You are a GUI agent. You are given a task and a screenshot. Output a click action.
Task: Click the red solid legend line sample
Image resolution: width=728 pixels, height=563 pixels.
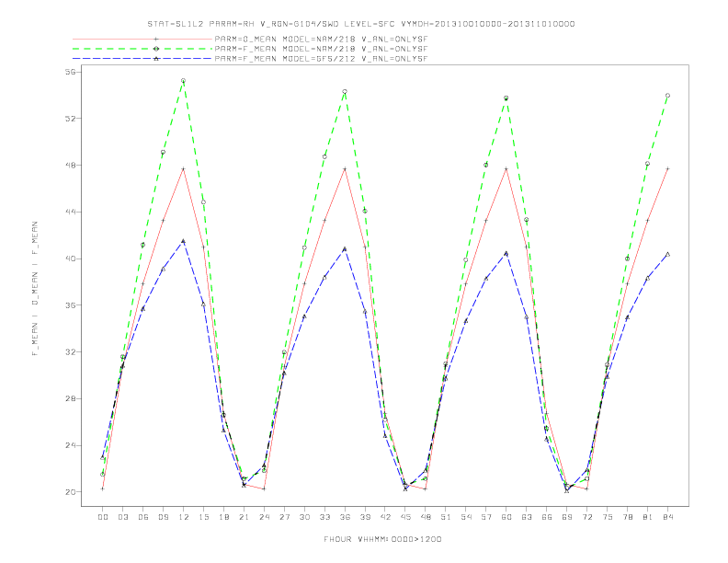(x=142, y=40)
